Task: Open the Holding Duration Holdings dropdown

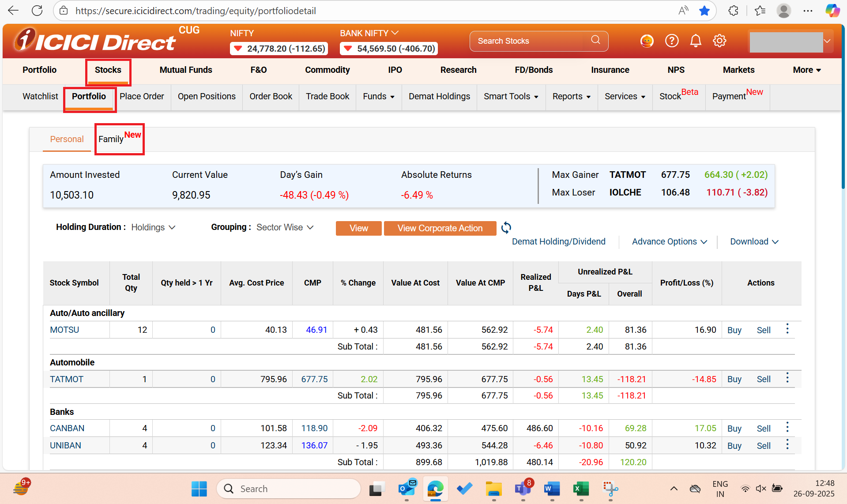Action: tap(153, 227)
